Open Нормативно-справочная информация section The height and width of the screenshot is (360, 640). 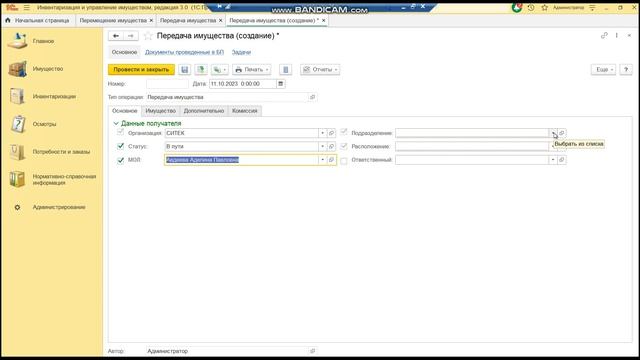point(64,179)
